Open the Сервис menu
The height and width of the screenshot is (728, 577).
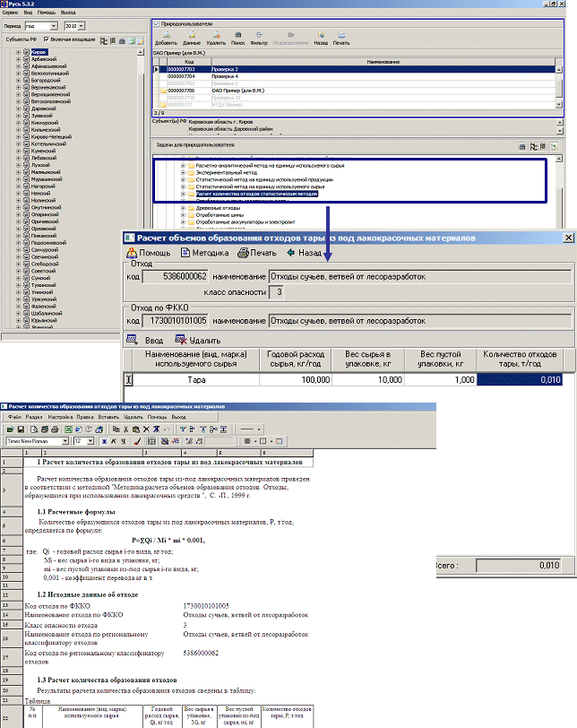[x=12, y=14]
